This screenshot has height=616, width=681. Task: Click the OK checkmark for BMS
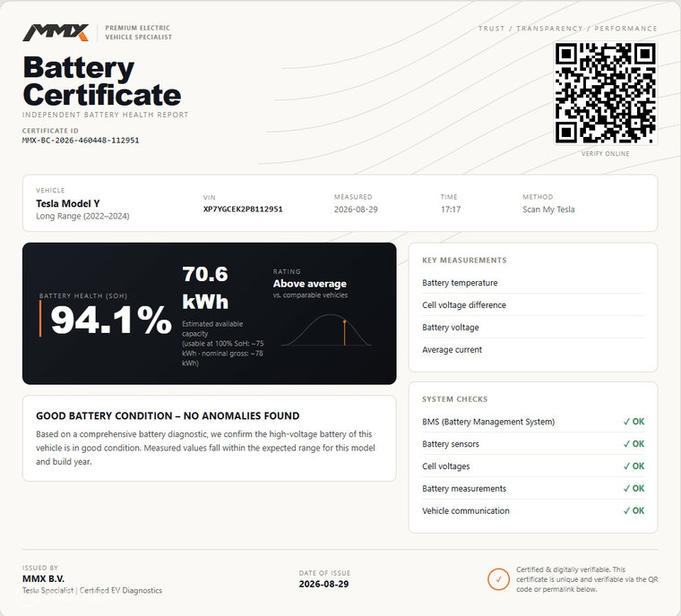point(634,422)
